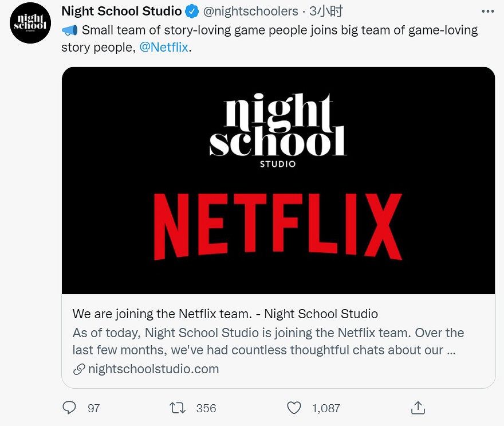
Task: Open the Netflix link preview image
Action: click(x=278, y=182)
